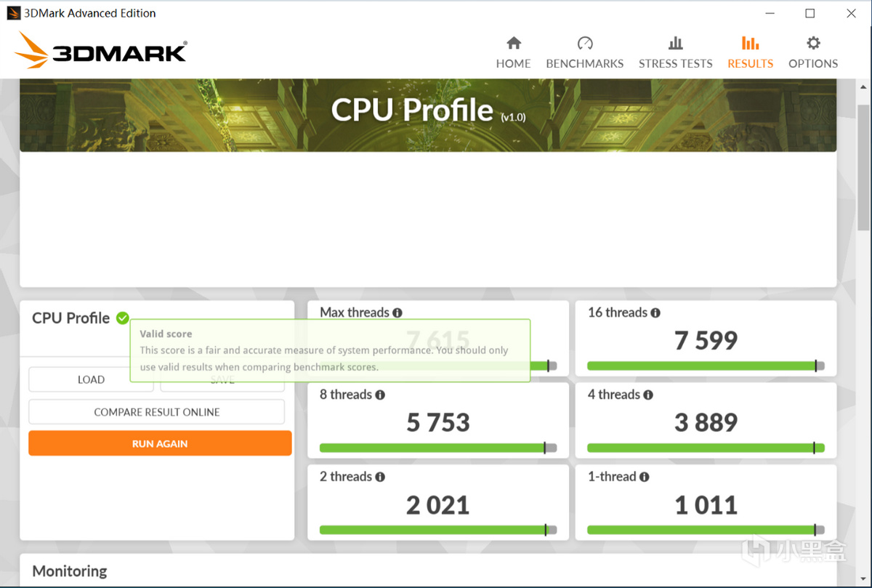Click info icon beside 4 threads
The width and height of the screenshot is (872, 588).
point(648,395)
